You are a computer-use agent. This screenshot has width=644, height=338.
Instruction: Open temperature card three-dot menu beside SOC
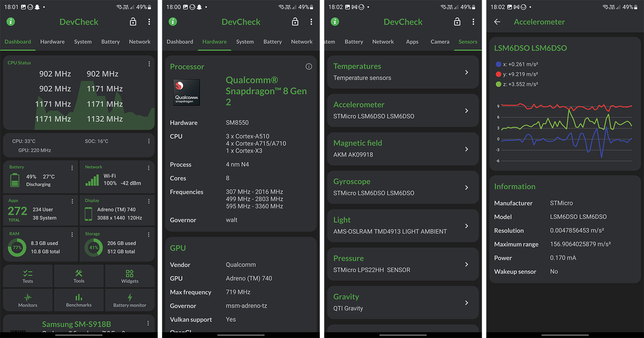149,141
